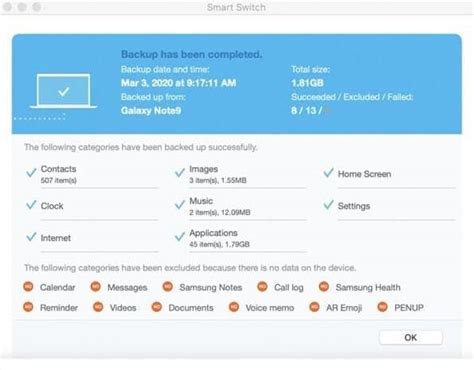Click the 'Backup date and time:' label

tap(165, 69)
